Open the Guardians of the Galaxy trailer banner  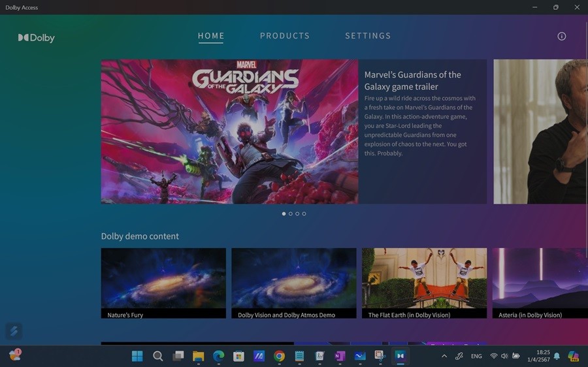229,131
